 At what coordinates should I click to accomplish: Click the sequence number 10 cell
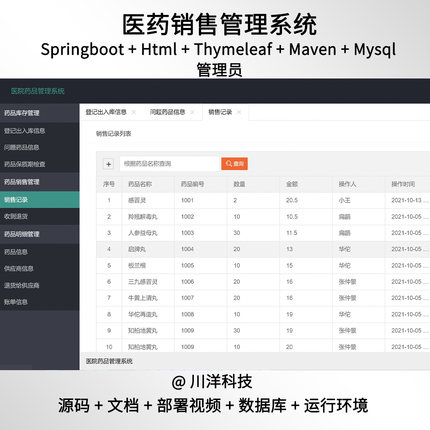click(109, 347)
